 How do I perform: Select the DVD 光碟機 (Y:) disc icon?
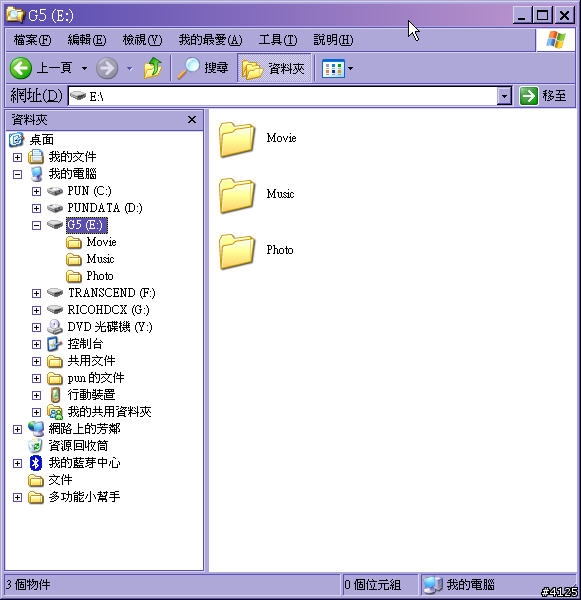(x=55, y=327)
